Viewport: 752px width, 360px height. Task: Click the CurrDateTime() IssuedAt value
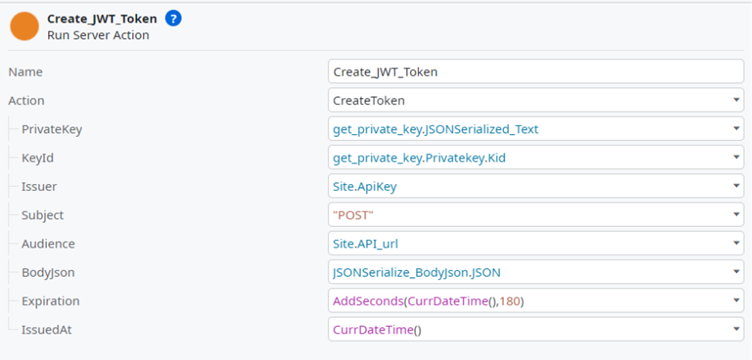pos(377,330)
